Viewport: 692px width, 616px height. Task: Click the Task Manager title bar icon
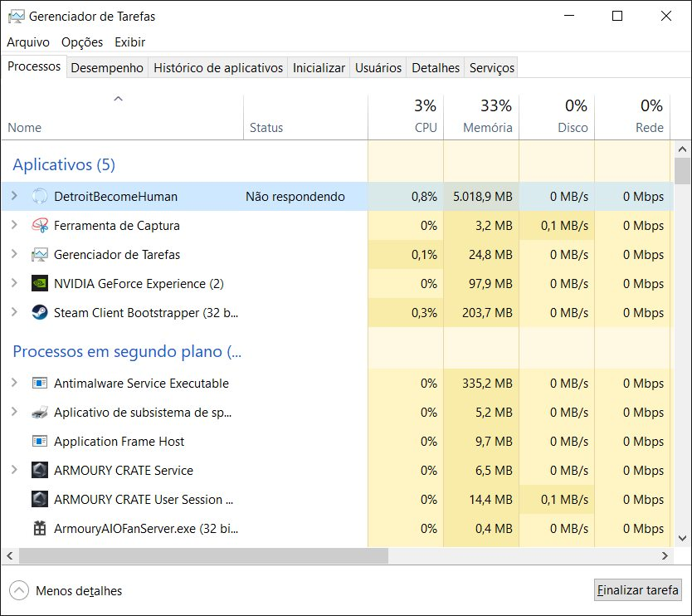point(17,17)
